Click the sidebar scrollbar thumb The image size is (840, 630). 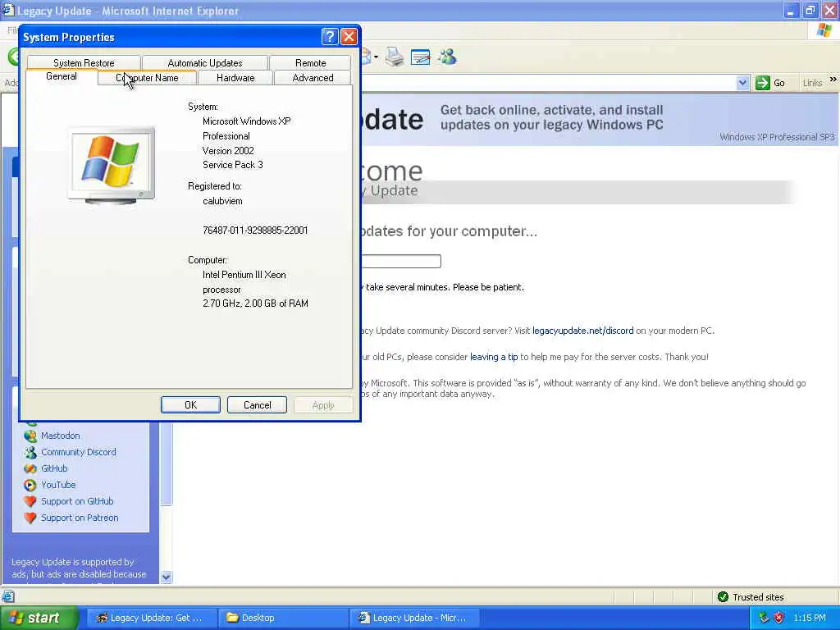point(166,463)
